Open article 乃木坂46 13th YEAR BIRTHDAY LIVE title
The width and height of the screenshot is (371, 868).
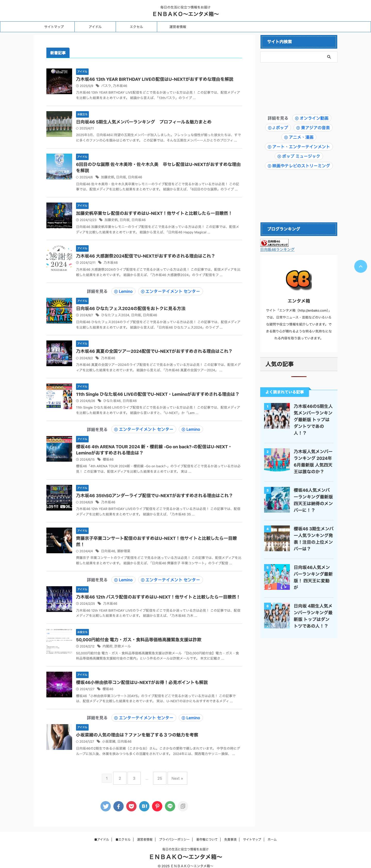(155, 79)
